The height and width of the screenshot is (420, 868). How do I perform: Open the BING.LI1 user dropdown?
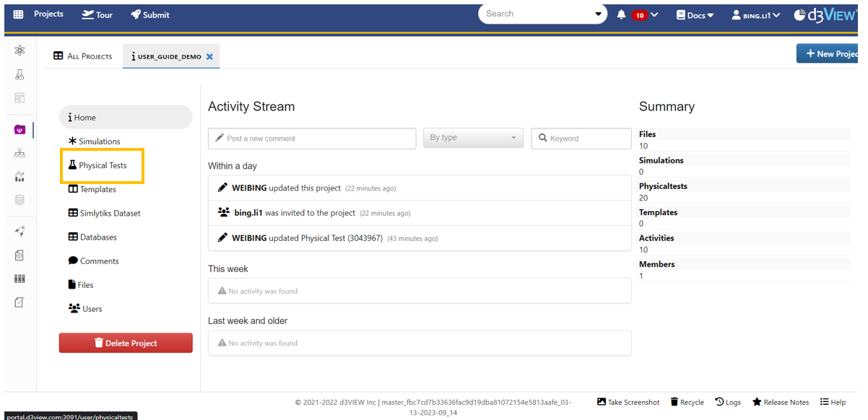[756, 14]
